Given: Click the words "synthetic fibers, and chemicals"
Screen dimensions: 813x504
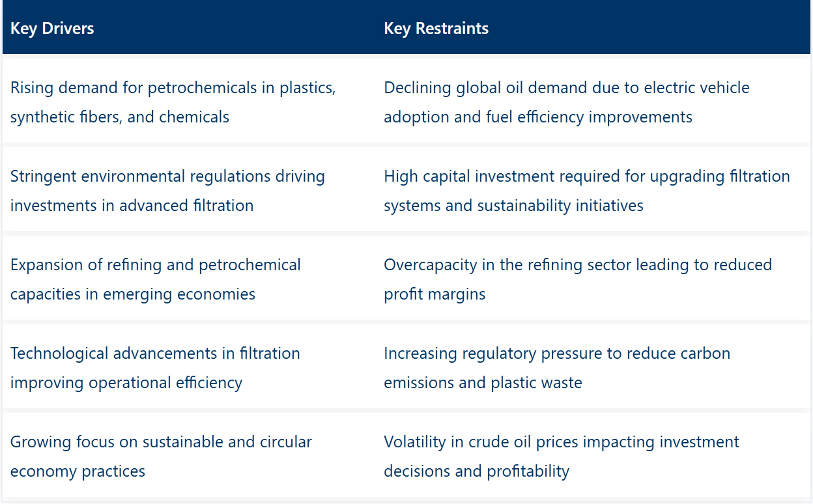Looking at the screenshot, I should click(x=120, y=117).
